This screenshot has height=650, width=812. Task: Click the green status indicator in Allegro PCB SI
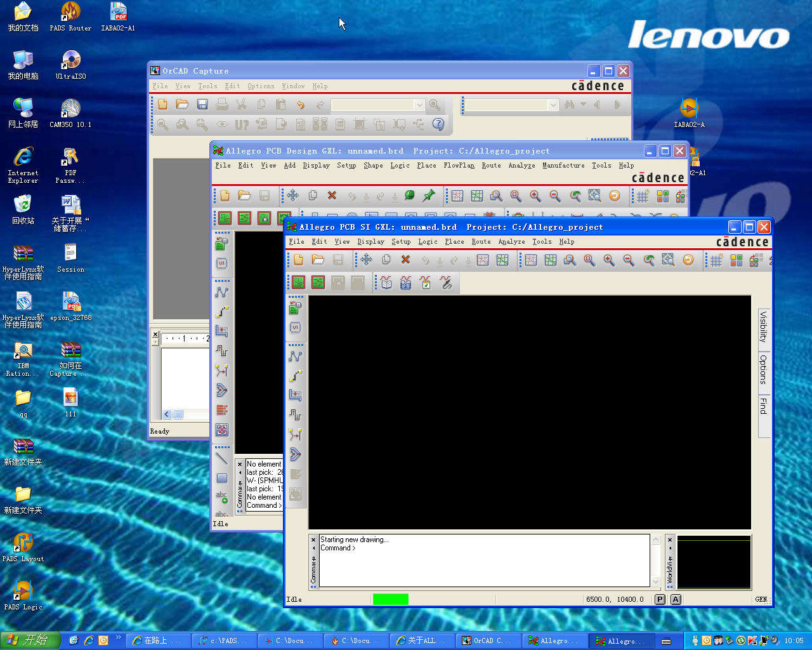coord(391,599)
